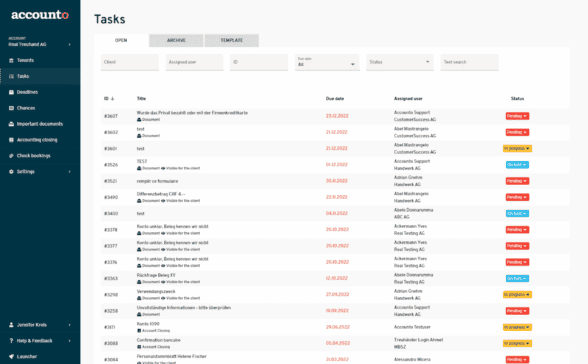This screenshot has width=588, height=364.
Task: Click the Document icon under task #3607
Action: [x=139, y=120]
